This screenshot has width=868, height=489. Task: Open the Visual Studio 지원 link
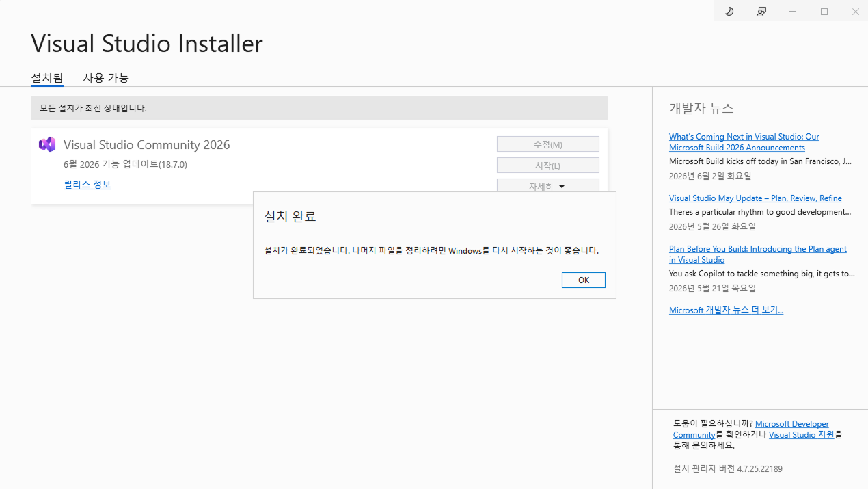[802, 435]
